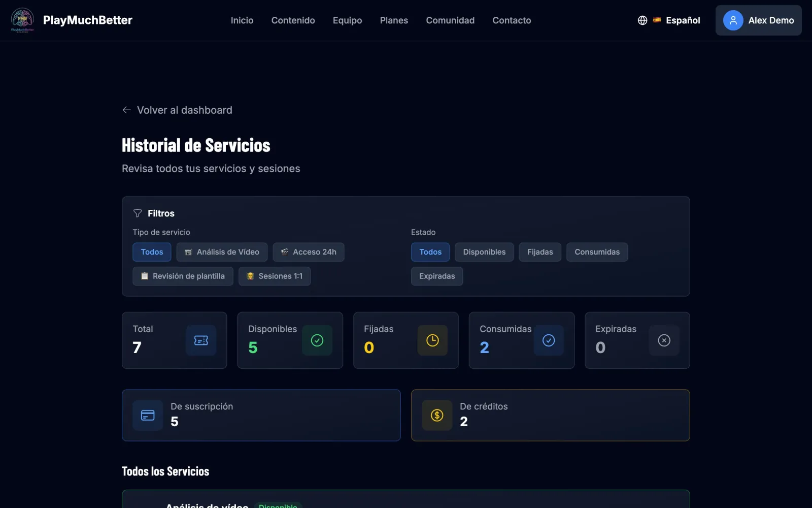Click the dollar coin icon in De créditos
The image size is (812, 508).
click(x=437, y=416)
